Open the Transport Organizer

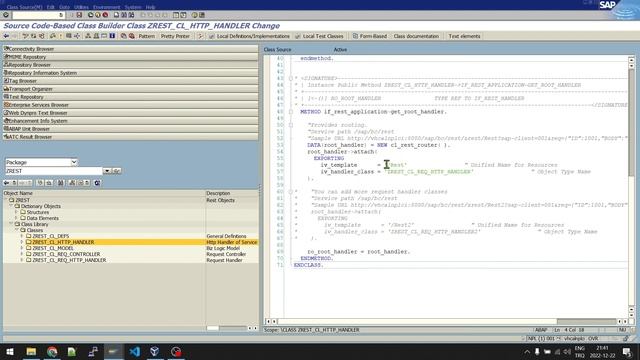click(x=131, y=89)
